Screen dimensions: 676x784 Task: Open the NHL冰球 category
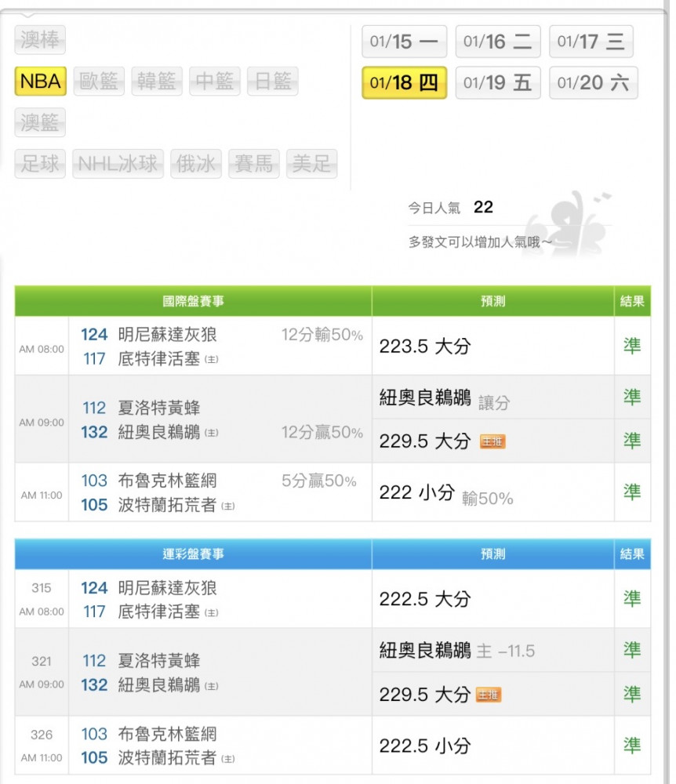[118, 164]
